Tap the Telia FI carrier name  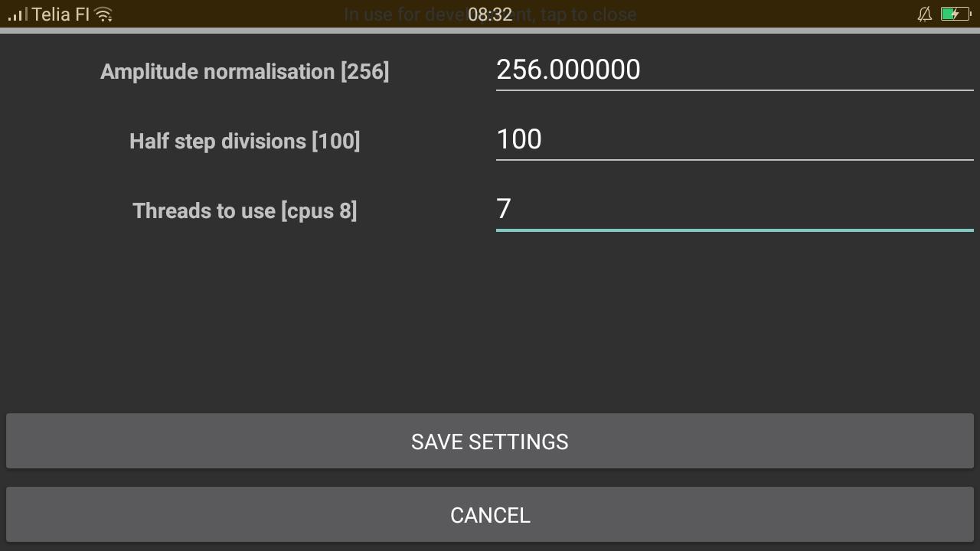coord(60,15)
